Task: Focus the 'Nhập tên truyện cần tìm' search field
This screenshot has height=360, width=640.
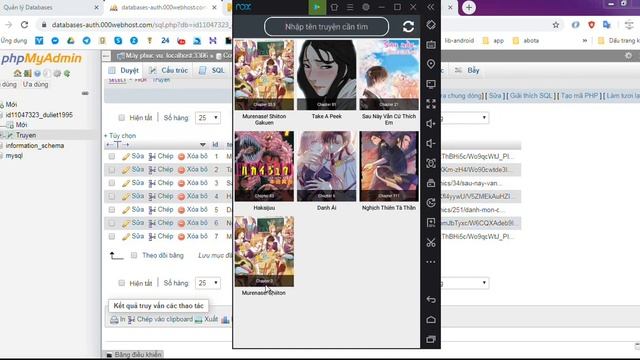Action: (x=327, y=27)
